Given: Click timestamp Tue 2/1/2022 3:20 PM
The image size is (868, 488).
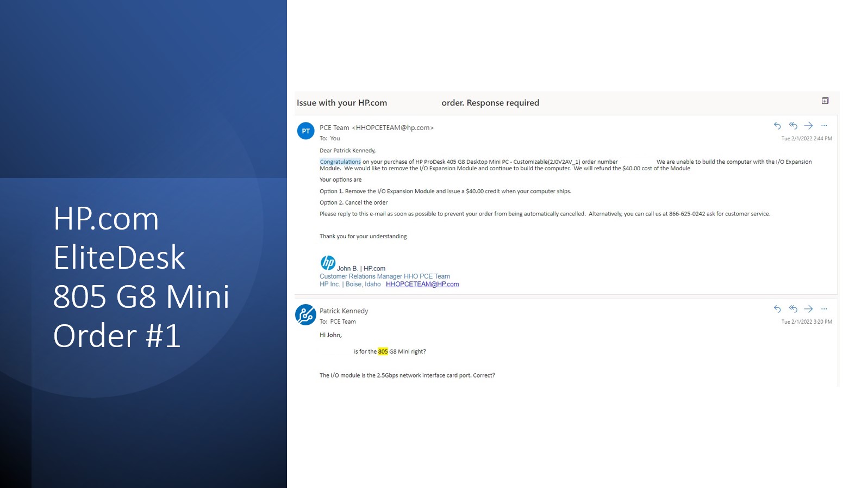Looking at the screenshot, I should pos(807,322).
